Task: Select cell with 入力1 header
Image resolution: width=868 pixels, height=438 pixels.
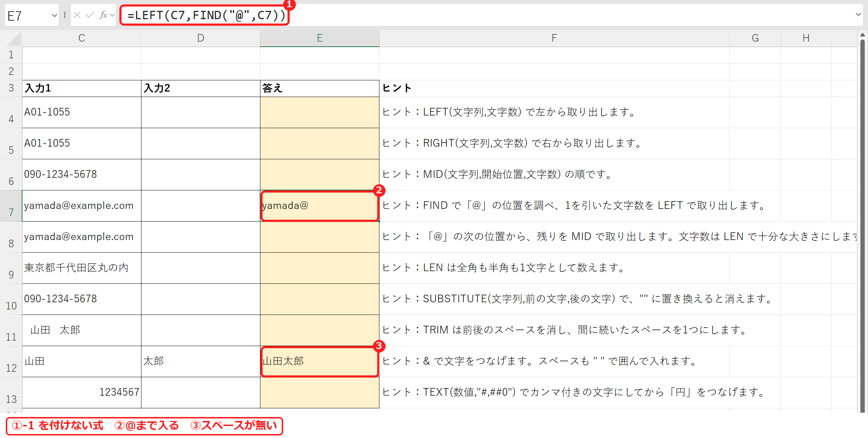Action: [x=82, y=88]
